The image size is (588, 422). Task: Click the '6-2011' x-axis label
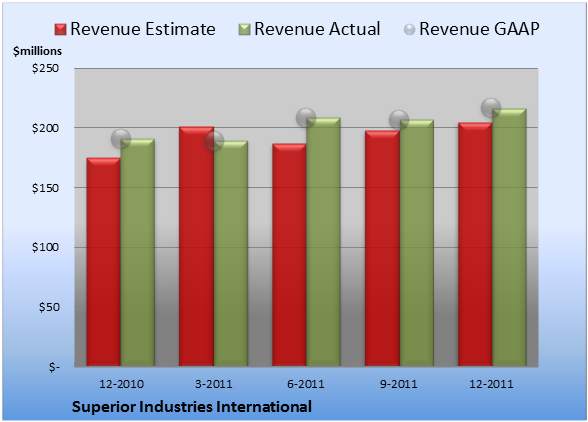pyautogui.click(x=306, y=384)
